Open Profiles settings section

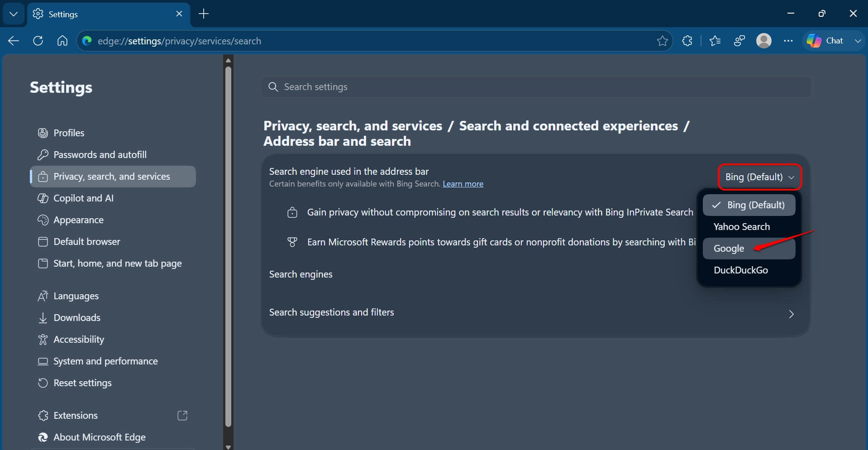[x=112, y=133]
